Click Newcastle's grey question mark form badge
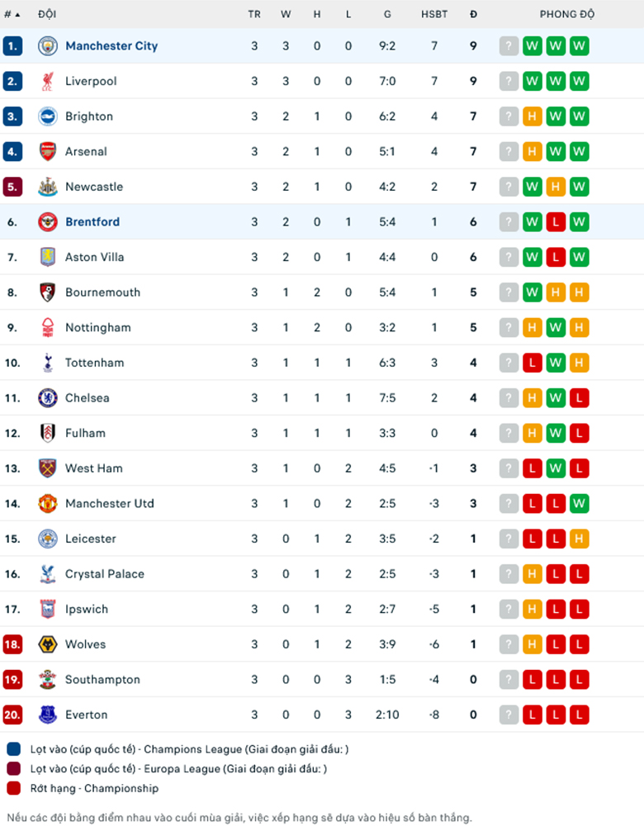 point(509,187)
